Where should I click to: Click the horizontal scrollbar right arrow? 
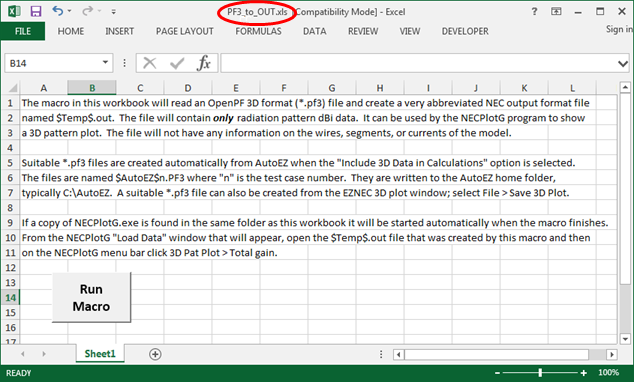[x=612, y=355]
